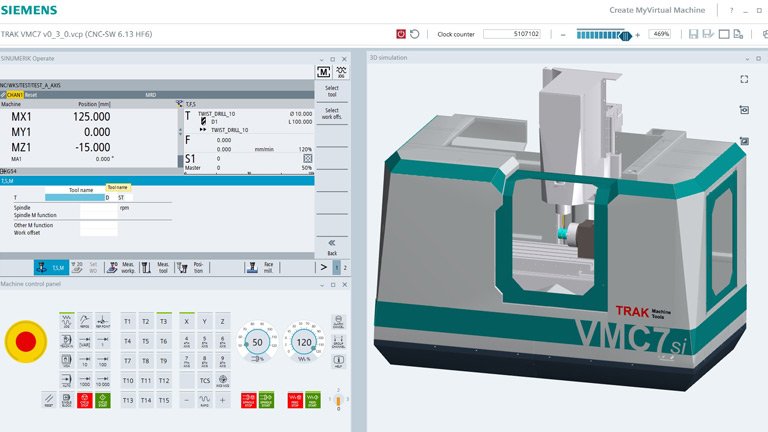Click the T,F,S window toggle icon

pyautogui.click(x=179, y=104)
